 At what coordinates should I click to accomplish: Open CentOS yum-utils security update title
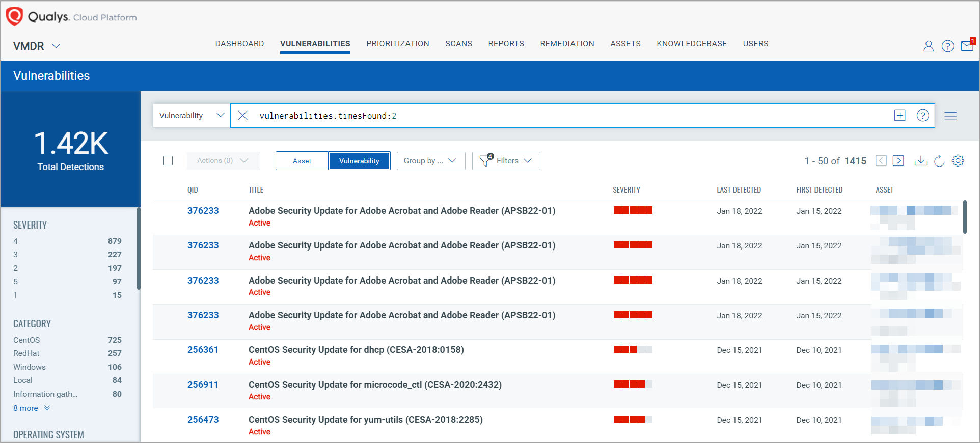[365, 420]
